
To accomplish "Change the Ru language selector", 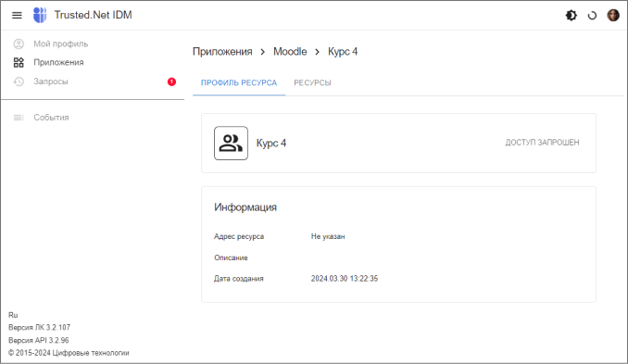I will click(13, 315).
